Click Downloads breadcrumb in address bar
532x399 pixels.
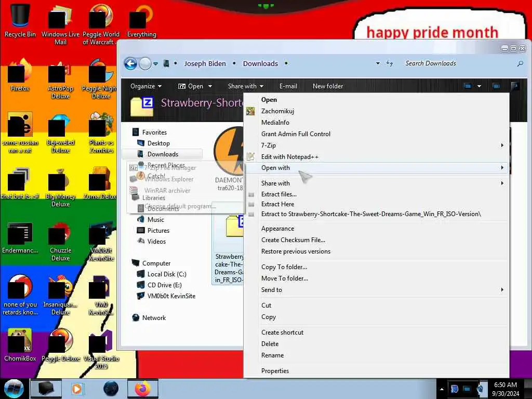click(x=260, y=63)
